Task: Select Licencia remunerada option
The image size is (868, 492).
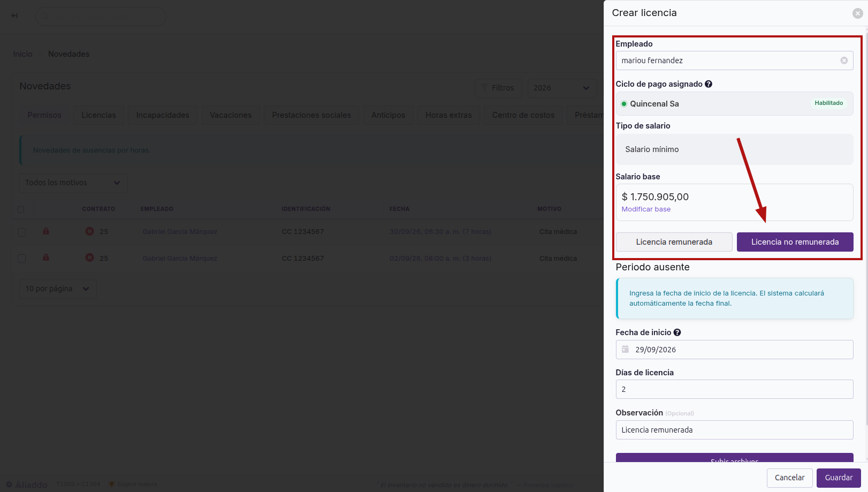Action: pyautogui.click(x=674, y=242)
